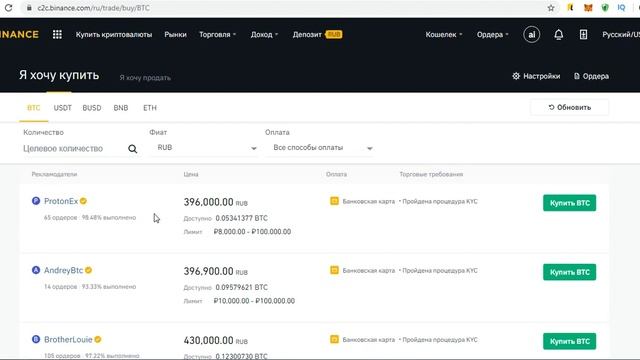Switch to the ETH tab
The height and width of the screenshot is (360, 640).
click(150, 108)
